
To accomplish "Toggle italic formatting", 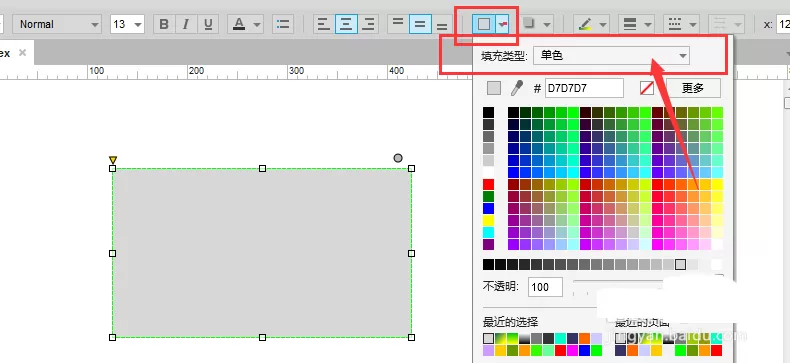I will click(x=186, y=24).
